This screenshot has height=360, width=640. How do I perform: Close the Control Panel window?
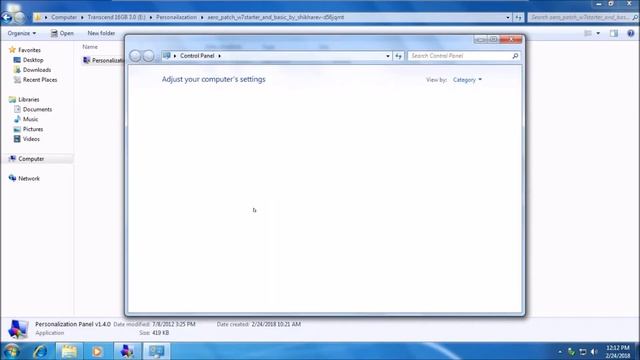511,39
